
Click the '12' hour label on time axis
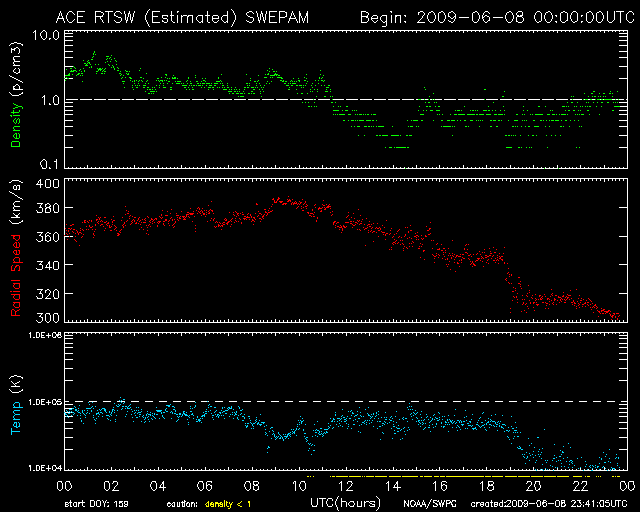(345, 486)
